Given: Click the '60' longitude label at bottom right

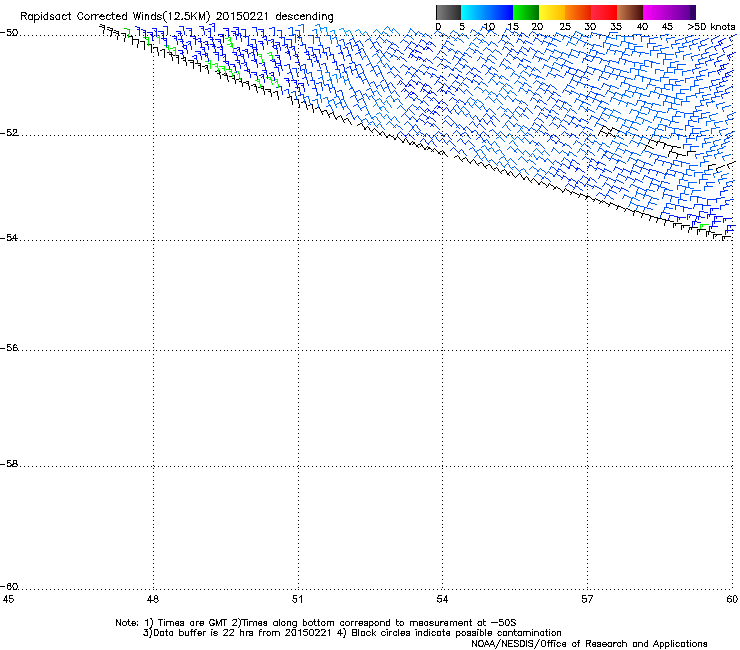Looking at the screenshot, I should coord(732,599).
